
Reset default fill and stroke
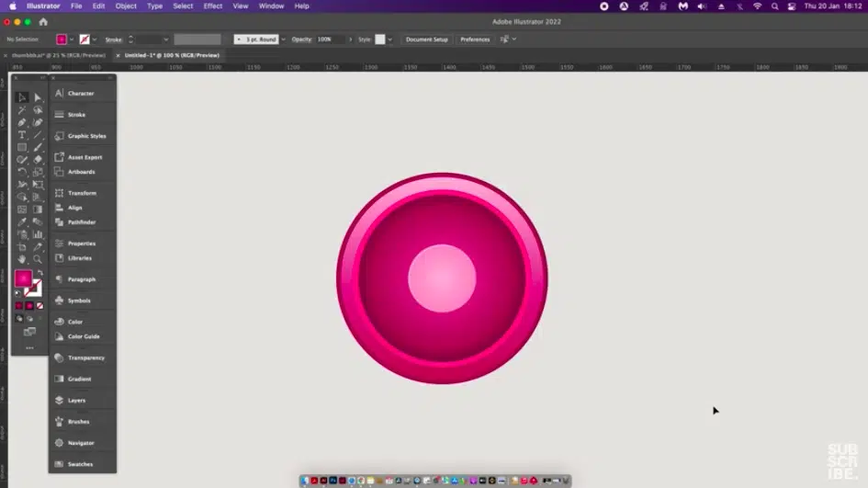click(17, 293)
